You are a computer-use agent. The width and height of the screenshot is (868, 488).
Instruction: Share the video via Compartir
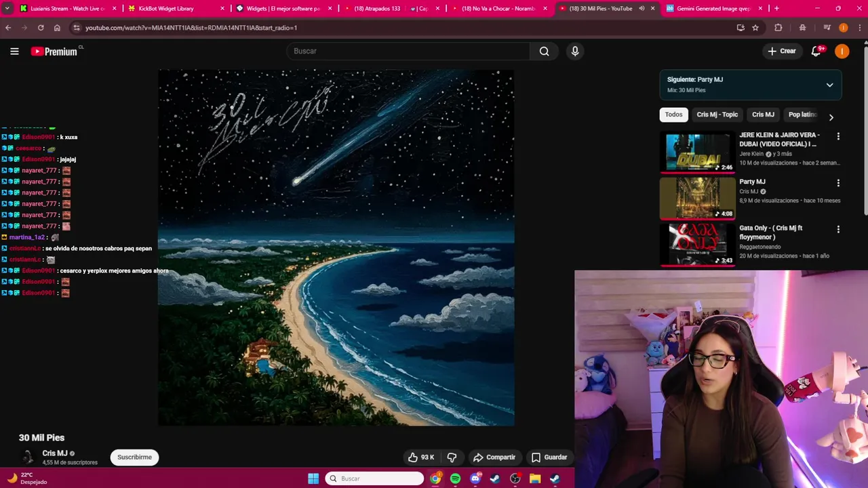[x=494, y=457]
